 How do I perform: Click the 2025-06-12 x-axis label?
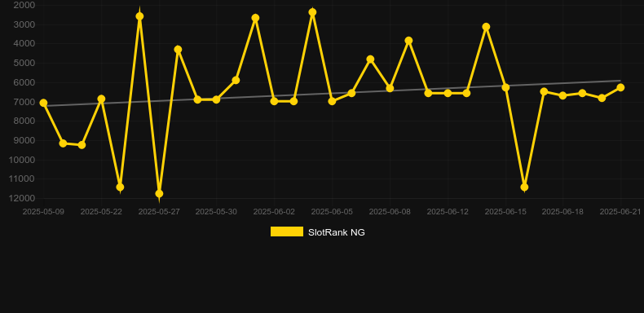pyautogui.click(x=448, y=212)
